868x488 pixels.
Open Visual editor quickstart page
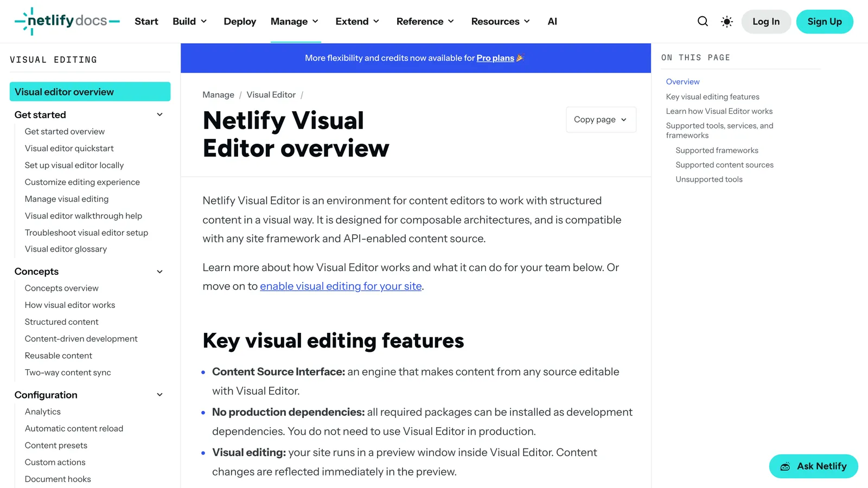(69, 149)
